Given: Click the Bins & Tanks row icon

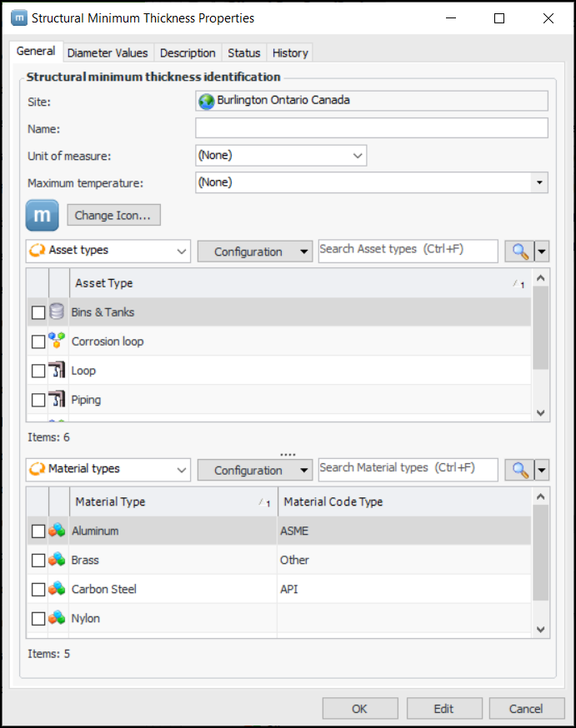Looking at the screenshot, I should coord(57,312).
